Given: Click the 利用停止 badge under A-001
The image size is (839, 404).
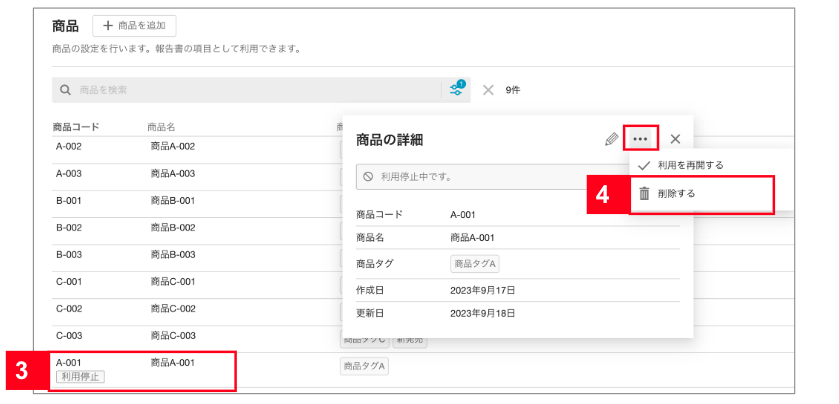Looking at the screenshot, I should [x=81, y=377].
